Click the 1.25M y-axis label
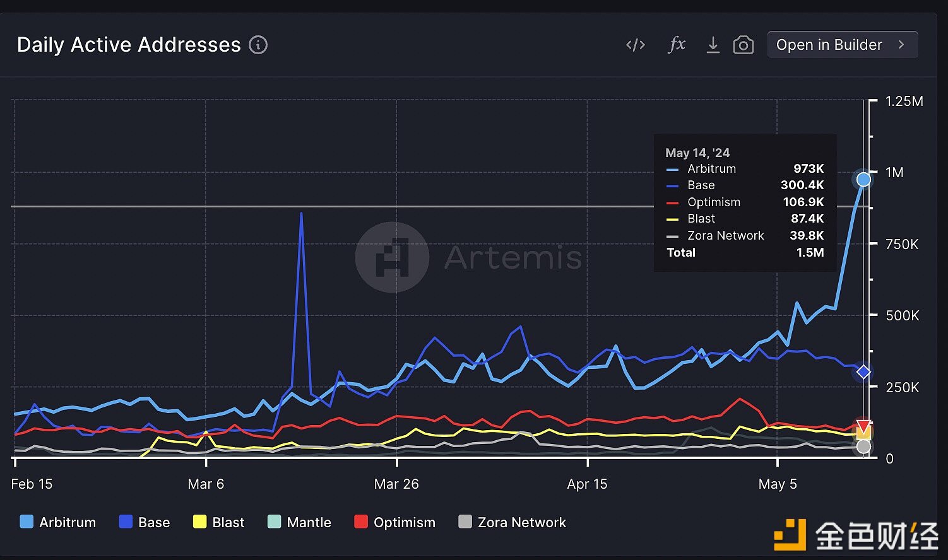 click(x=904, y=101)
